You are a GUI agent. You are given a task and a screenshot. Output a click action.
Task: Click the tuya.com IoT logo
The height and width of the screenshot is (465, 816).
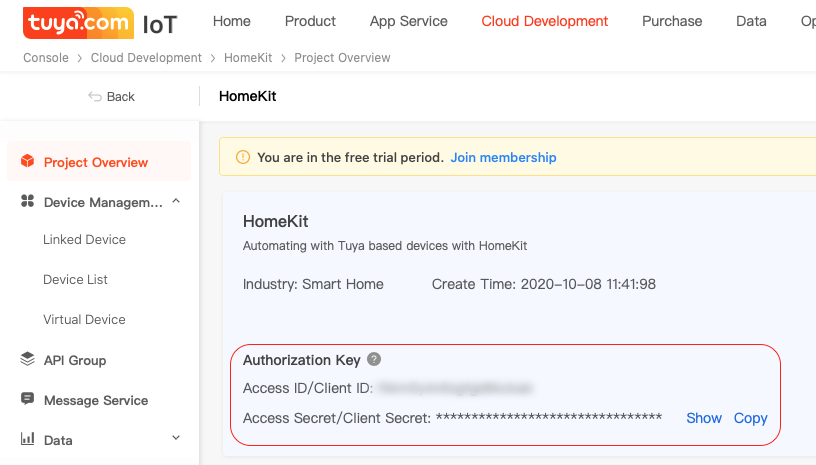pos(100,23)
